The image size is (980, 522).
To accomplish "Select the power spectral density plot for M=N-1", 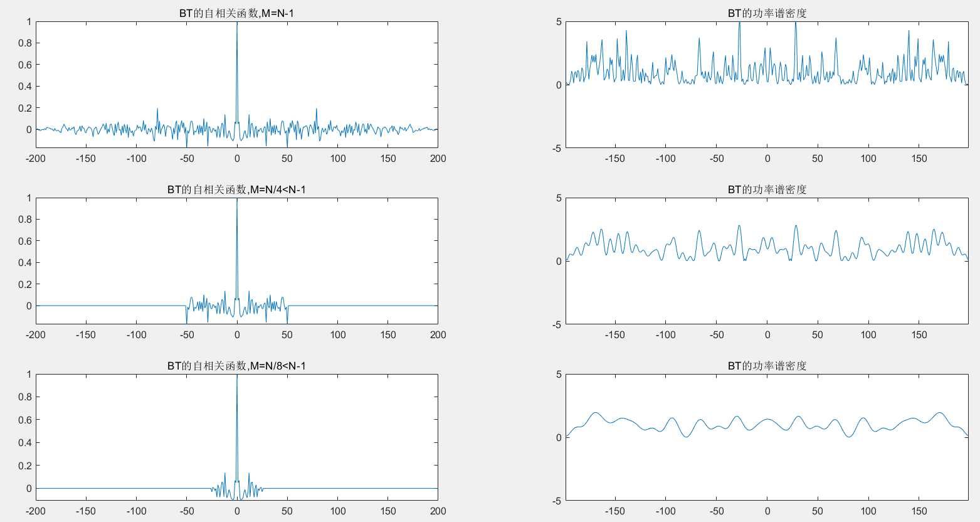I will coord(767,85).
